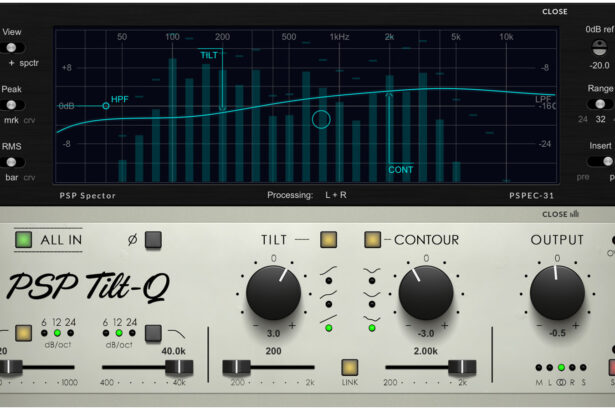Click the high-pass frequency slider handle
The image size is (615, 410).
click(x=11, y=367)
